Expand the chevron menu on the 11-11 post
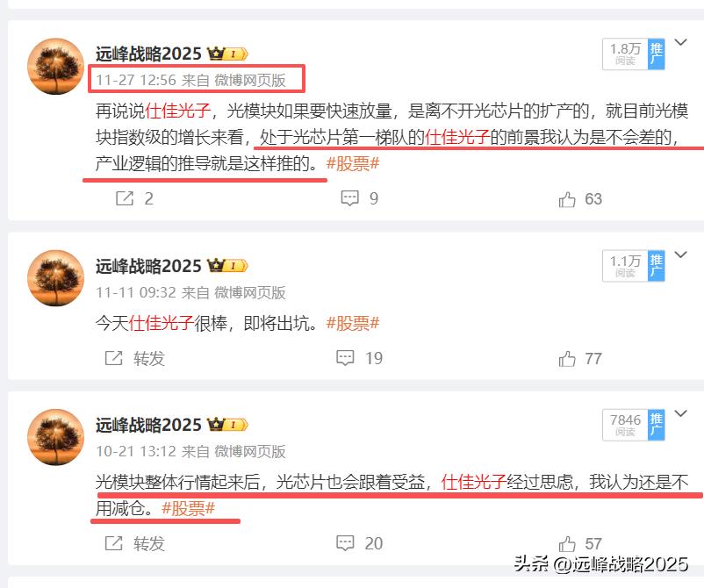Viewport: 704px width, 588px height. (681, 255)
